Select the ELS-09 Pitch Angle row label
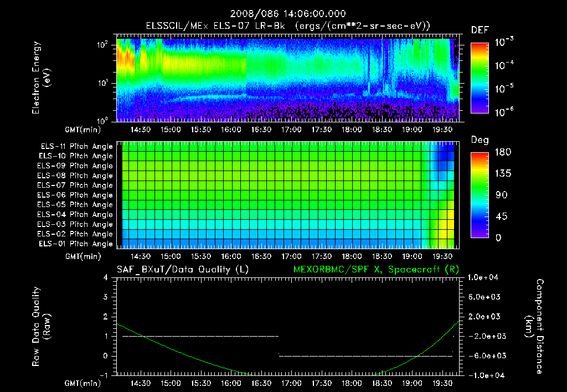The height and width of the screenshot is (392, 567). pyautogui.click(x=75, y=166)
